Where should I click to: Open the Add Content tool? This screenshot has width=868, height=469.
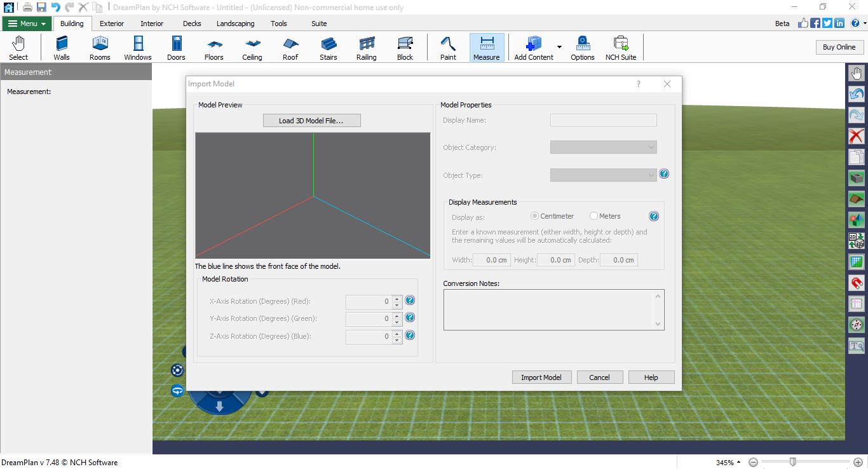point(534,48)
